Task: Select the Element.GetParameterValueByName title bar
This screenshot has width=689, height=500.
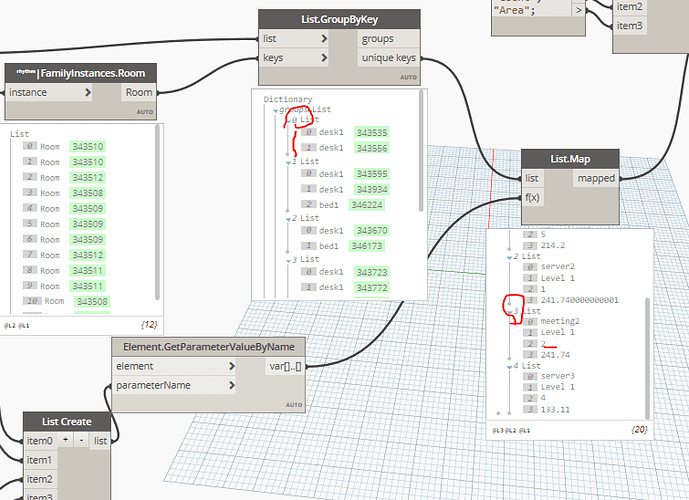Action: (208, 347)
